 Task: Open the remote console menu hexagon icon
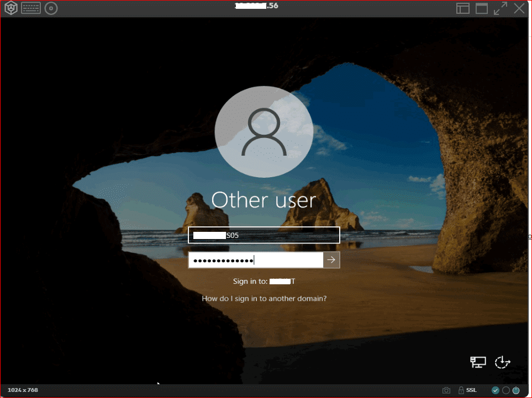point(11,8)
